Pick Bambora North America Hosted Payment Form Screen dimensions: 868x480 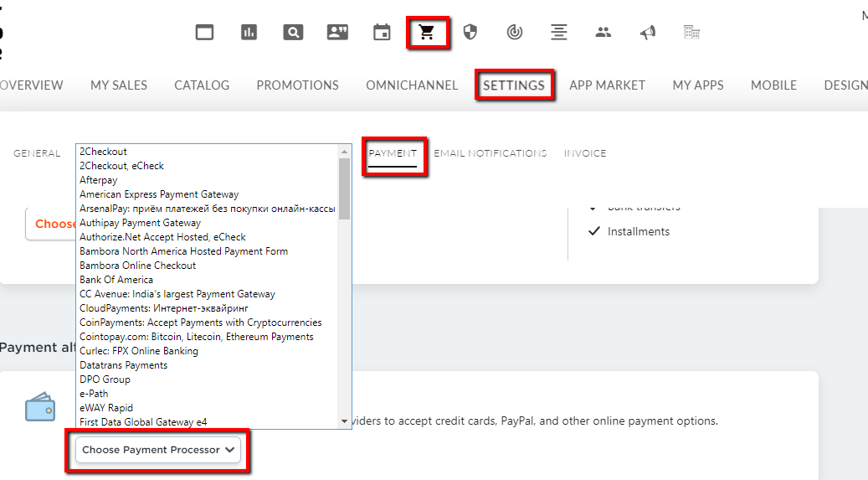pos(207,251)
